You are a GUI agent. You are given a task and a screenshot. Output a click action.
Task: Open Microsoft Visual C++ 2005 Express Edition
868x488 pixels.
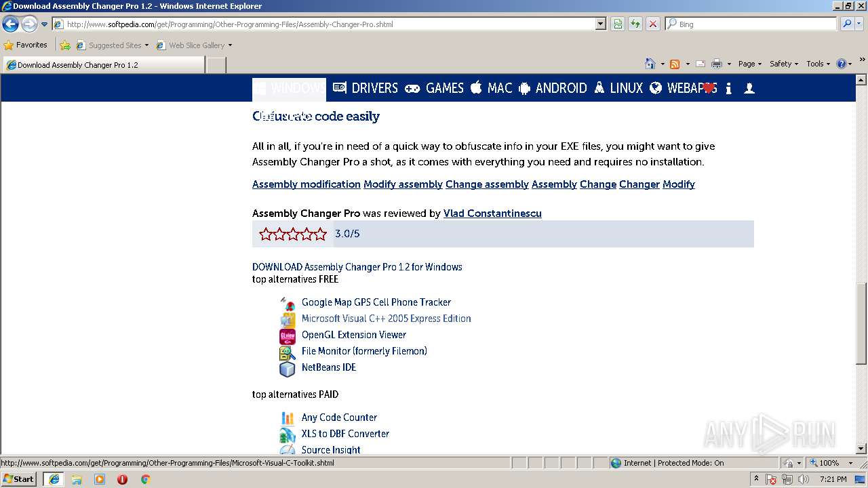(387, 319)
